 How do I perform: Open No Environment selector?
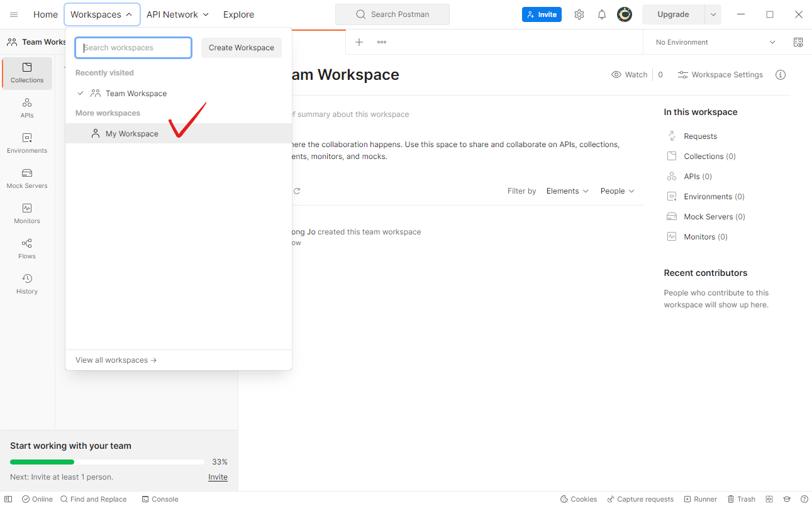pos(715,42)
